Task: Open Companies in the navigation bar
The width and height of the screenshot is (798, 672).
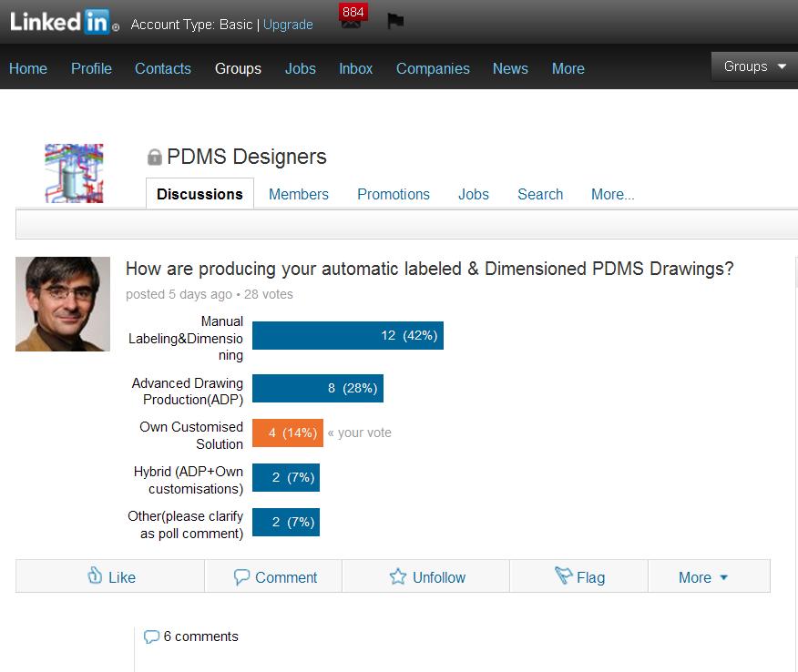Action: coord(433,68)
